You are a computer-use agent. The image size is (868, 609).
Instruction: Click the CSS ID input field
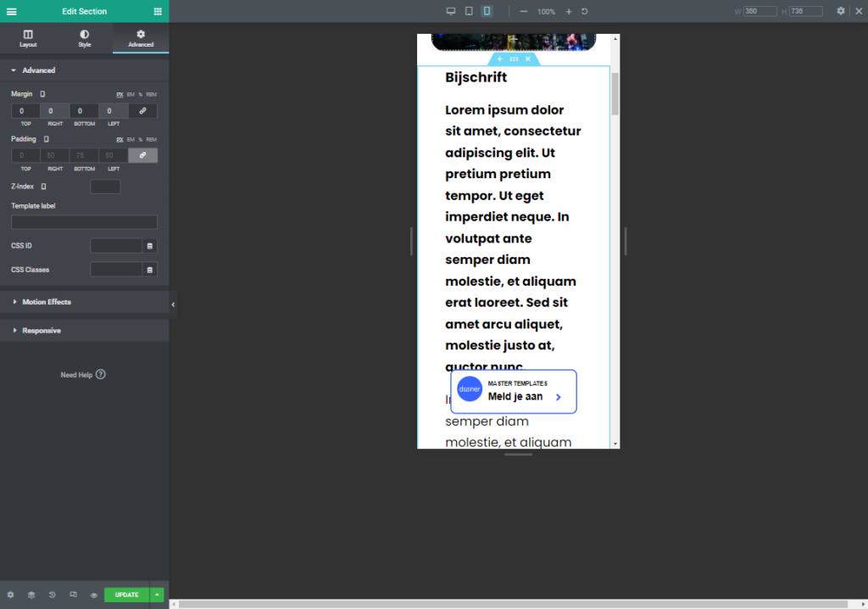coord(116,246)
